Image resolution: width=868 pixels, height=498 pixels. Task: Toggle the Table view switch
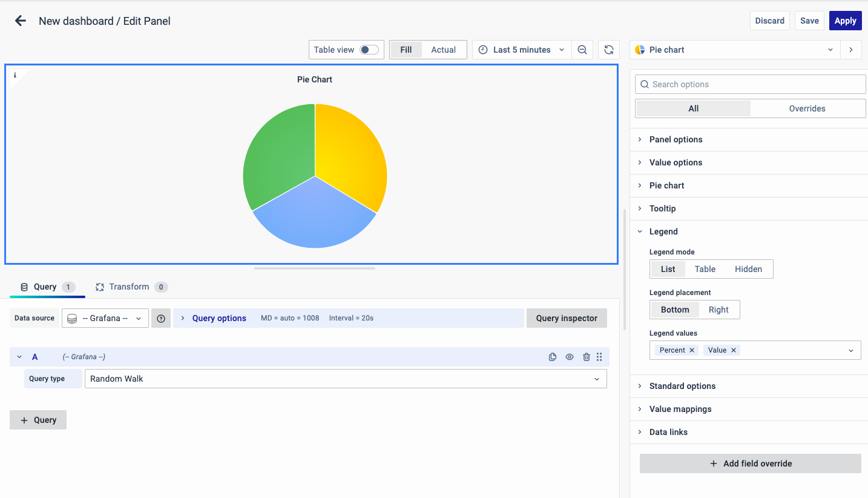[369, 50]
